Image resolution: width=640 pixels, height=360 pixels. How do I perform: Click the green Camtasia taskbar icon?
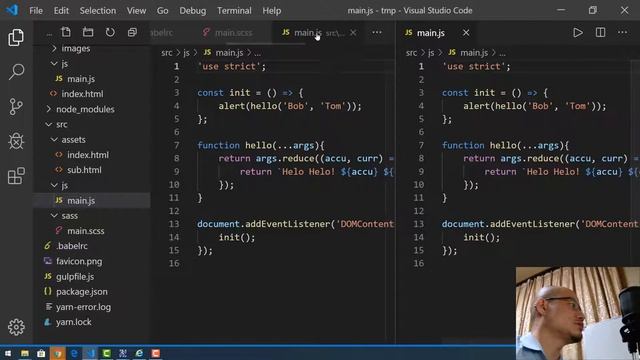coord(107,353)
